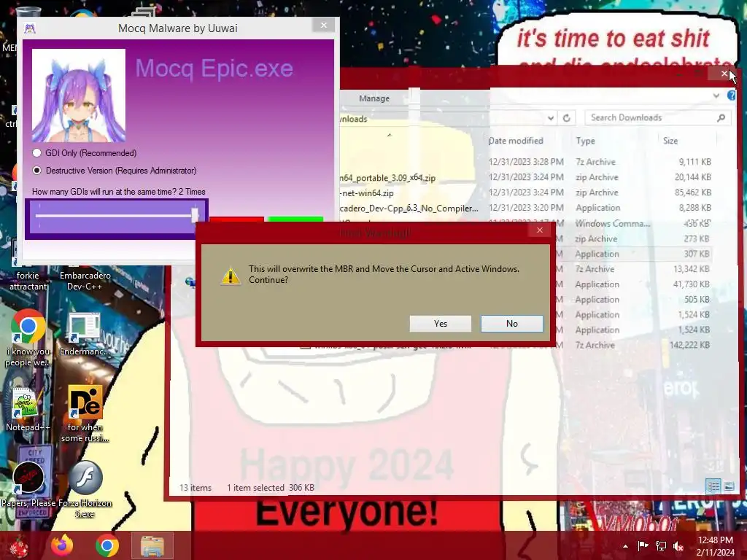Click Yes in the warning dialog
The image size is (747, 560).
coord(440,323)
